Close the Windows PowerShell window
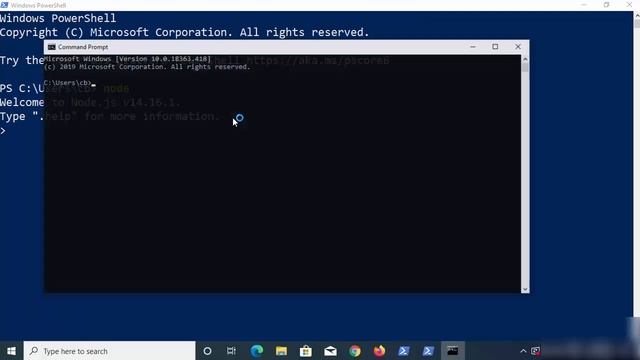 (x=629, y=5)
